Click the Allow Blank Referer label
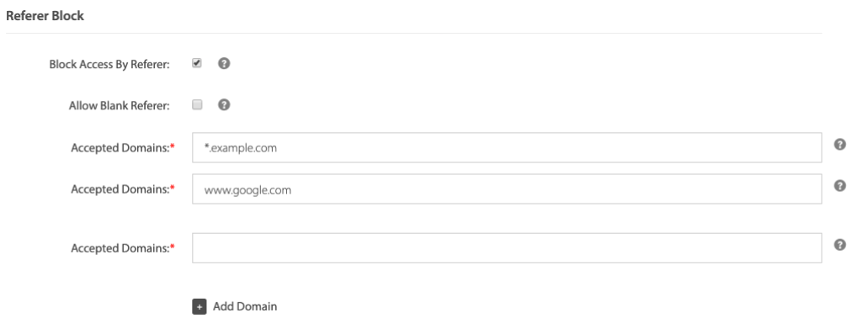868x334 pixels. [119, 106]
